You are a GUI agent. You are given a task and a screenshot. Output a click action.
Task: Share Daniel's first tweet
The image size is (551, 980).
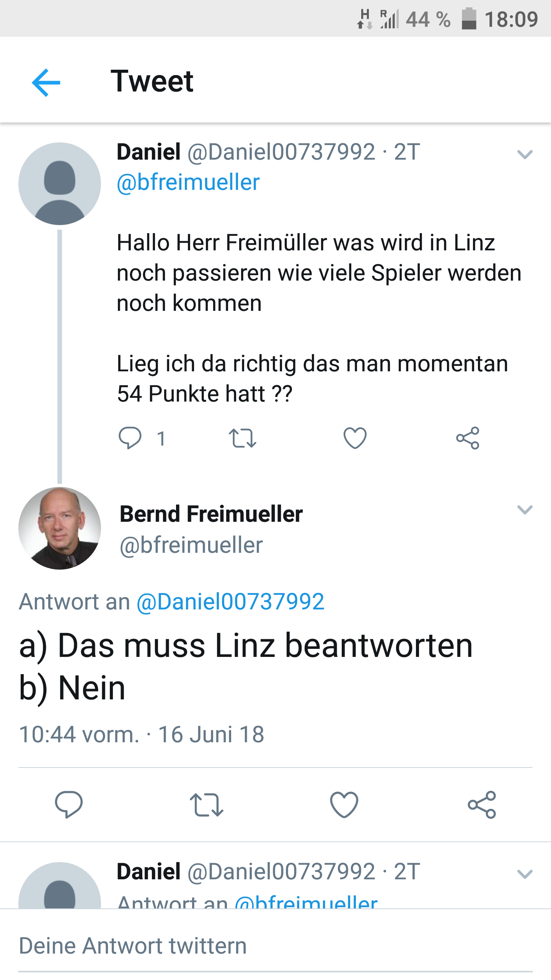(468, 438)
